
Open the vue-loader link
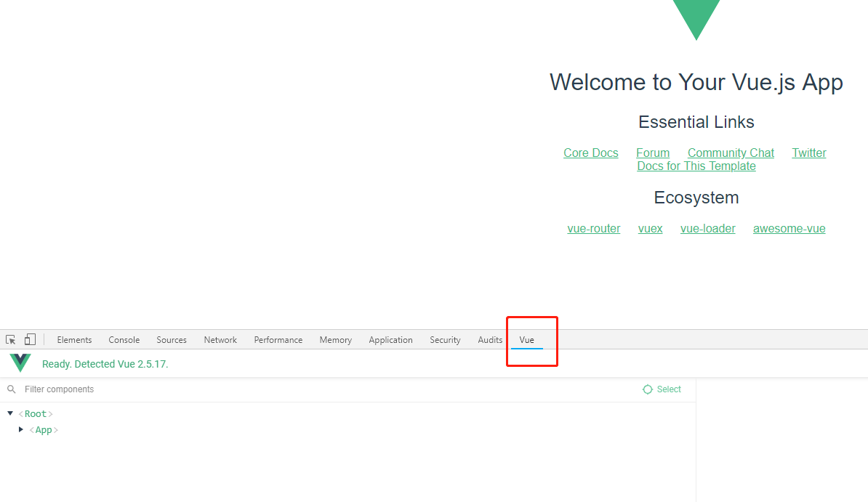(x=707, y=229)
